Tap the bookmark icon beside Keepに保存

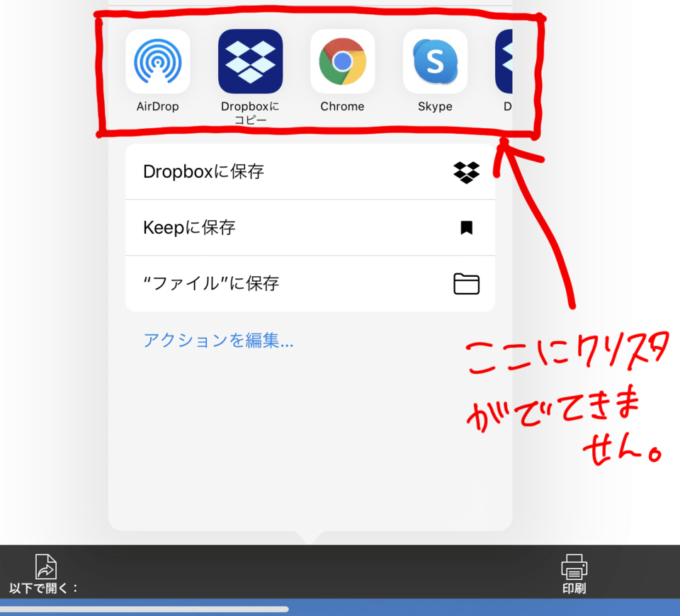(467, 228)
